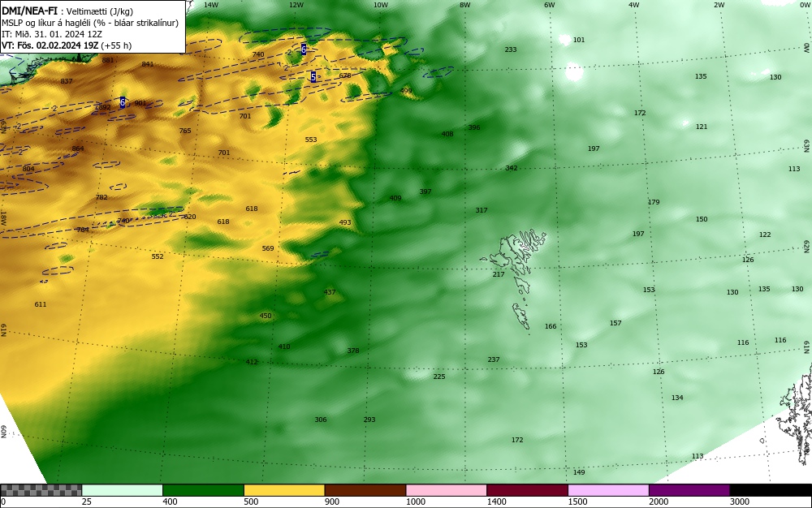The height and width of the screenshot is (508, 812).
Task: Click the 'DMI/NEA-FI : Veltimætti (J/kg)' title line
Action: click(x=67, y=11)
